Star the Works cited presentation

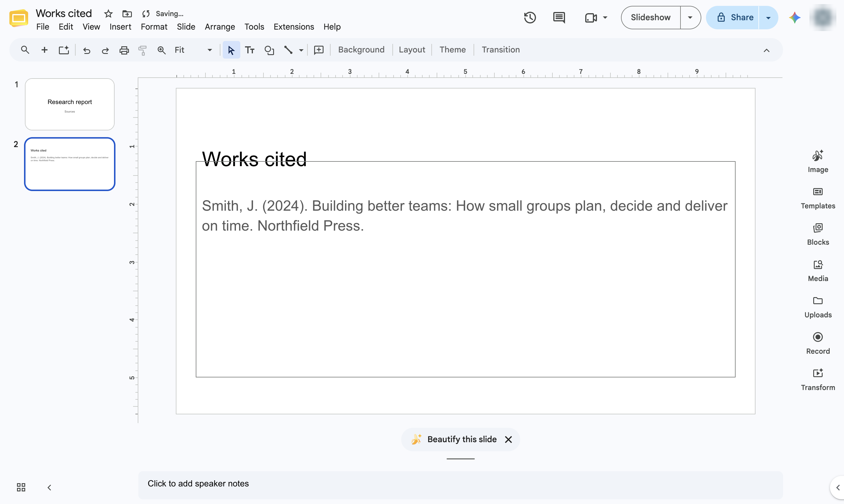(x=108, y=13)
